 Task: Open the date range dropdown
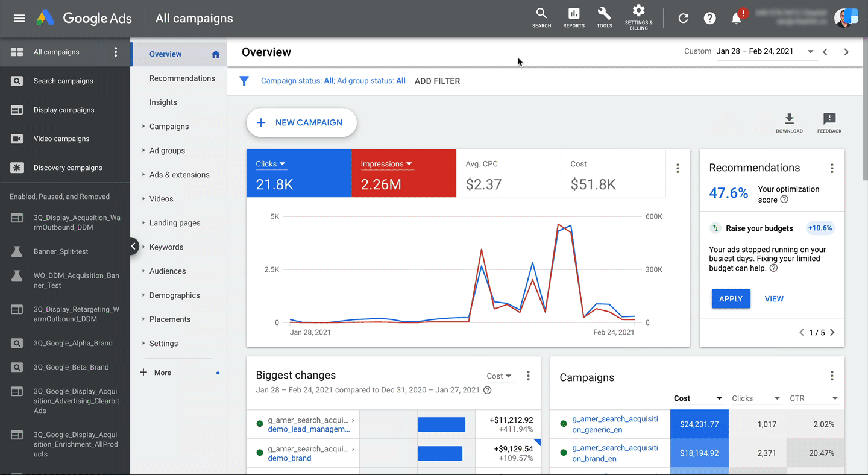point(766,52)
